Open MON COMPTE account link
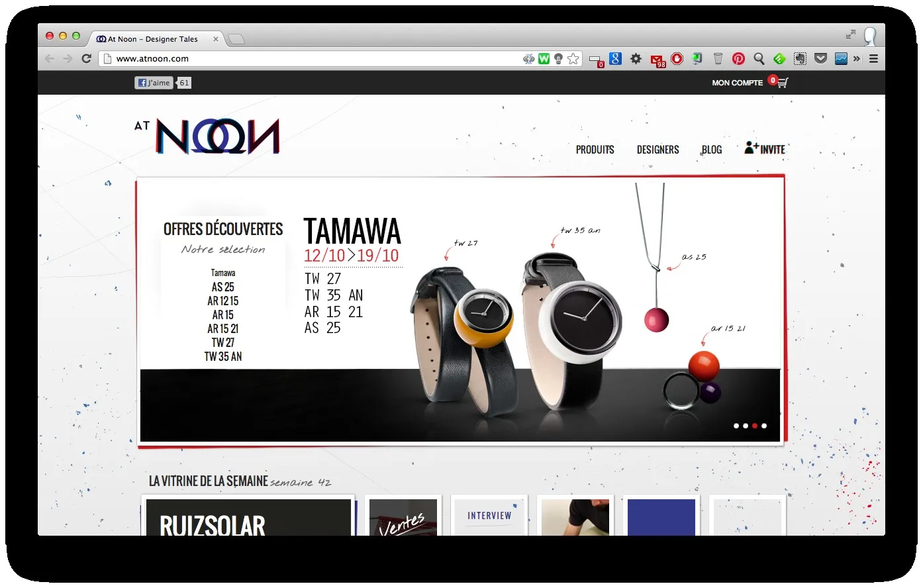This screenshot has width=923, height=588. click(x=737, y=83)
